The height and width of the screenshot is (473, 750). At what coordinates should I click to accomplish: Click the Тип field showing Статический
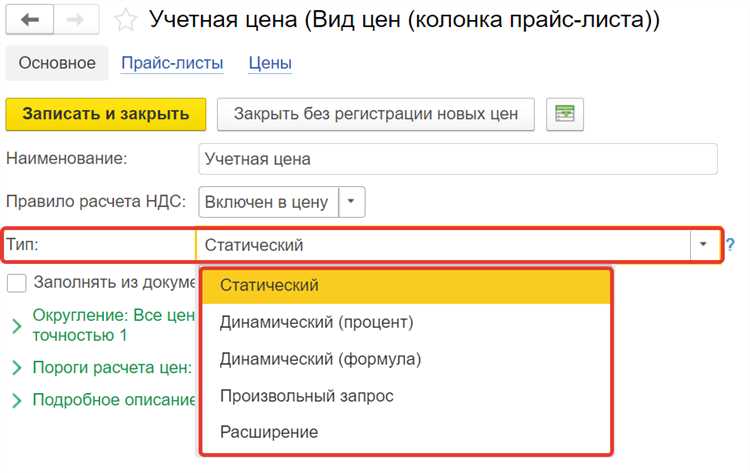click(443, 244)
